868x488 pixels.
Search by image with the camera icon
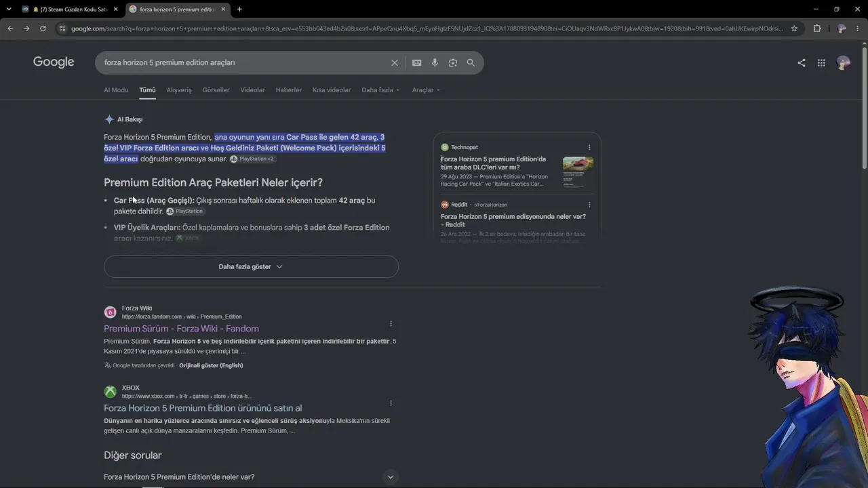coord(452,62)
